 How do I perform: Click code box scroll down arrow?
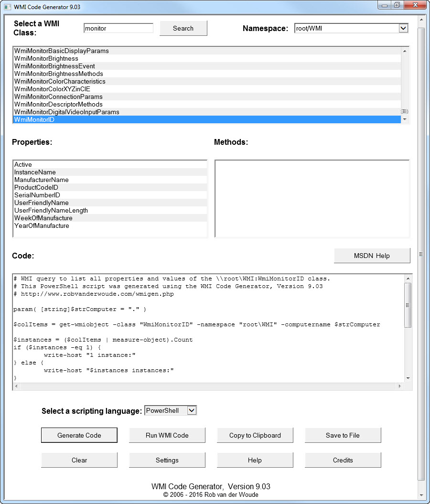pyautogui.click(x=408, y=378)
